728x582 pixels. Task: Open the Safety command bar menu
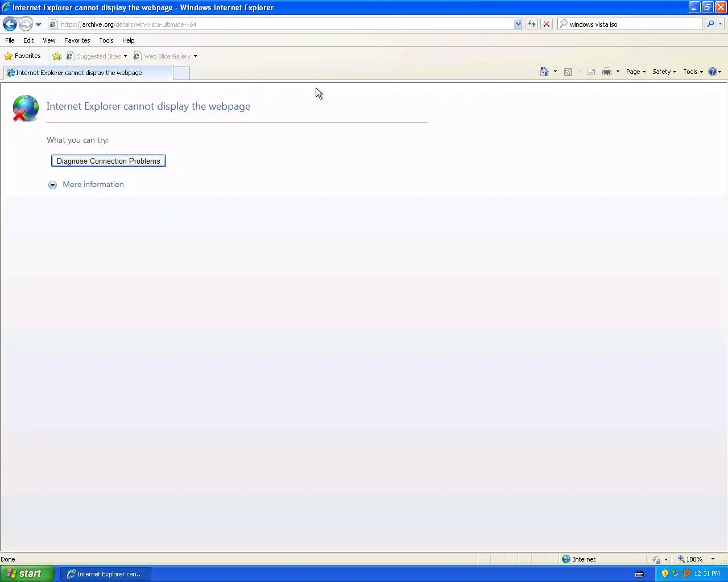(664, 72)
